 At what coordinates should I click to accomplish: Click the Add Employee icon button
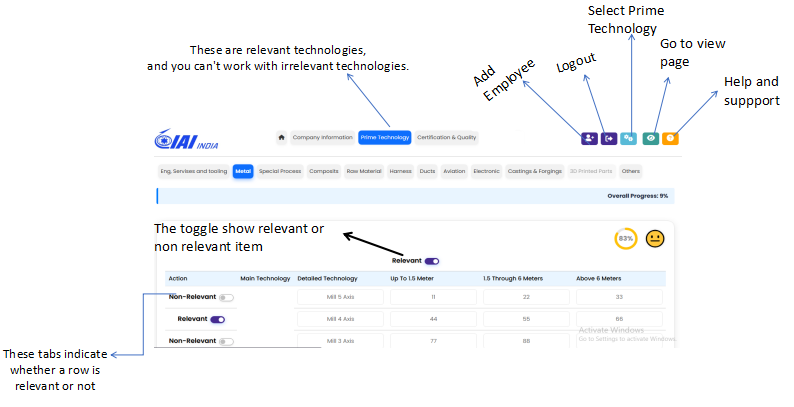589,138
